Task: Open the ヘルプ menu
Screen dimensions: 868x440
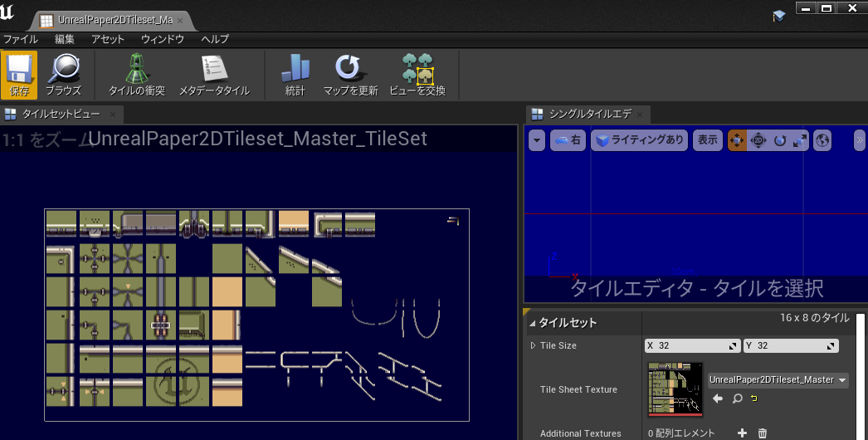Action: [215, 39]
